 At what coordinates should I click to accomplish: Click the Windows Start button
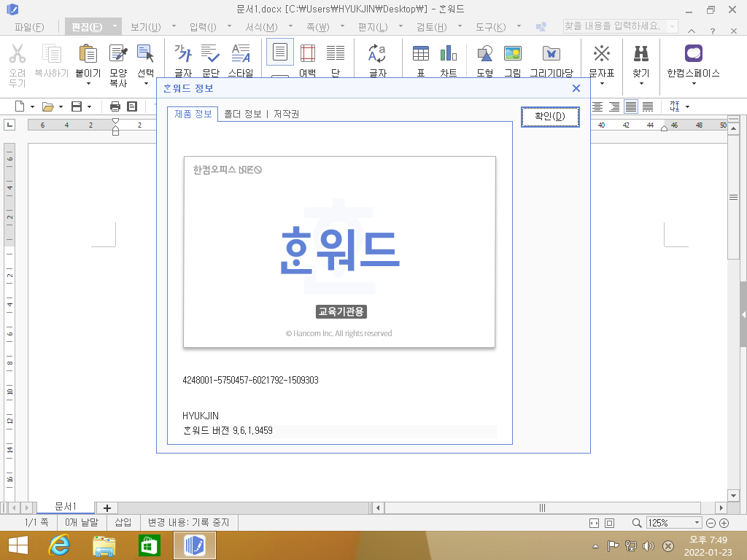18,545
